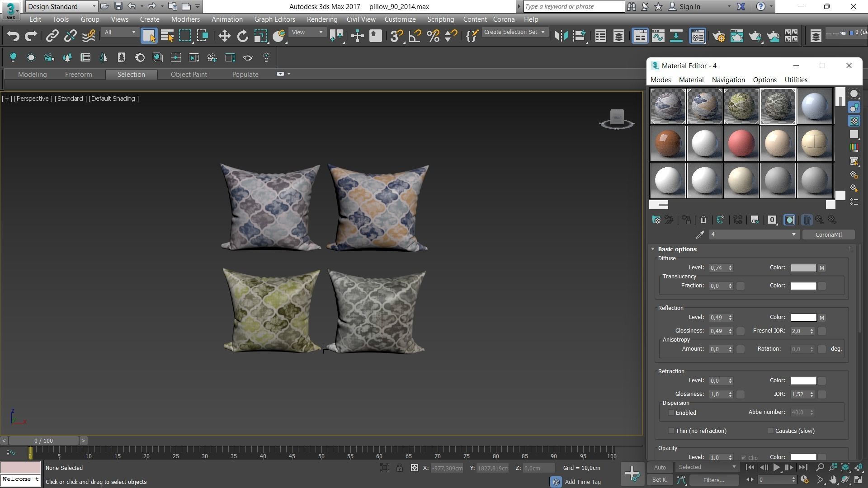Viewport: 868px width, 488px height.
Task: Open the Modifiers menu
Action: click(185, 19)
